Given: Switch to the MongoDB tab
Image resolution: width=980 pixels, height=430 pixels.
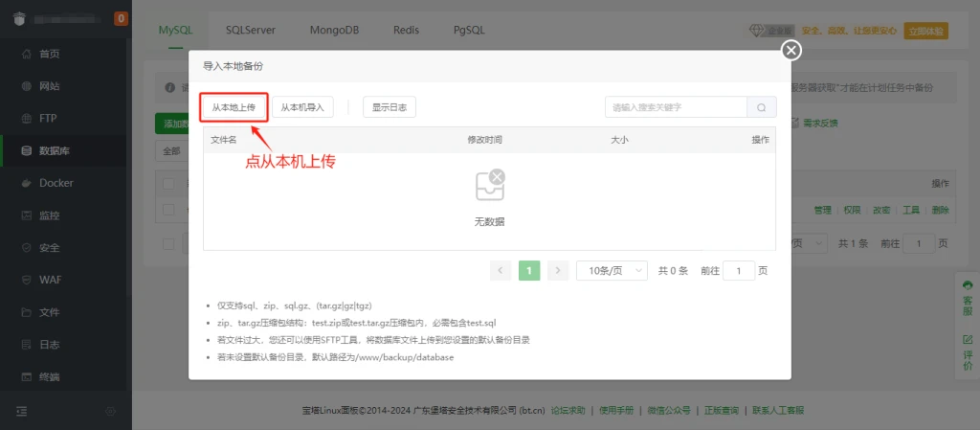Looking at the screenshot, I should click(x=334, y=30).
